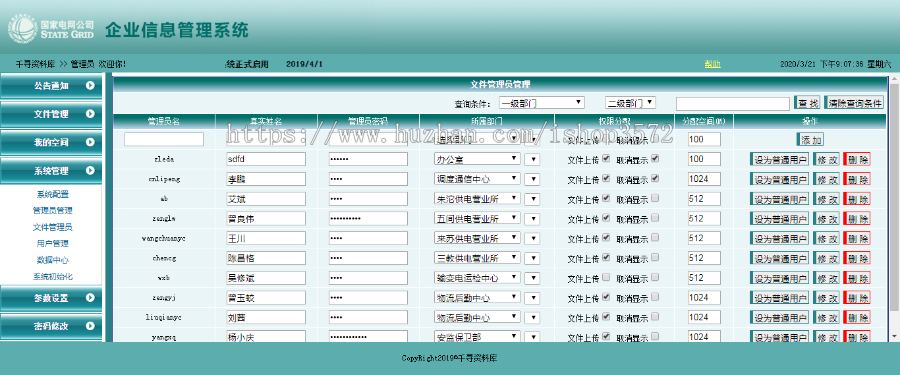Check 取消显示 for ab row
900x375 pixels.
tap(655, 198)
